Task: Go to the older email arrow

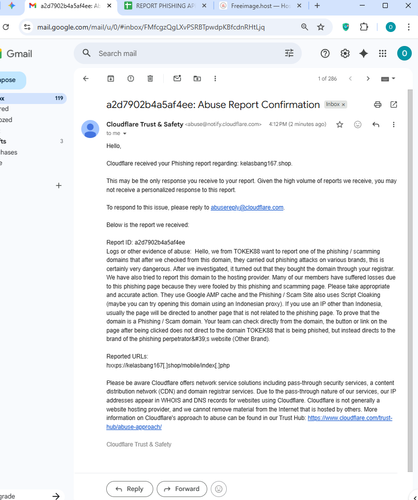Action: pos(368,79)
